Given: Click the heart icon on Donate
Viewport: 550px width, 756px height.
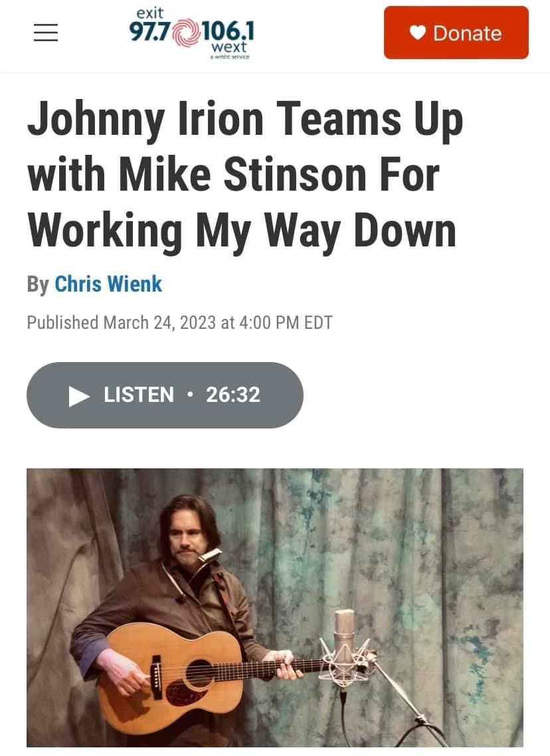Looking at the screenshot, I should tap(417, 33).
